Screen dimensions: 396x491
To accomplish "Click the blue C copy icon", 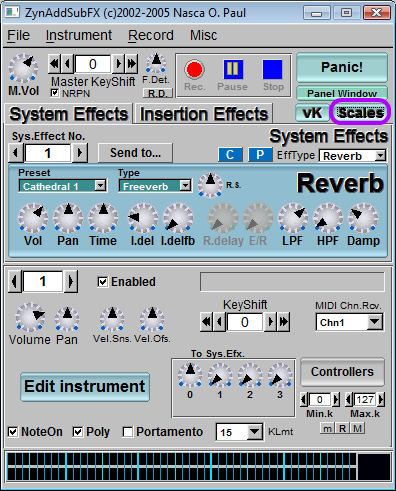I will point(230,155).
